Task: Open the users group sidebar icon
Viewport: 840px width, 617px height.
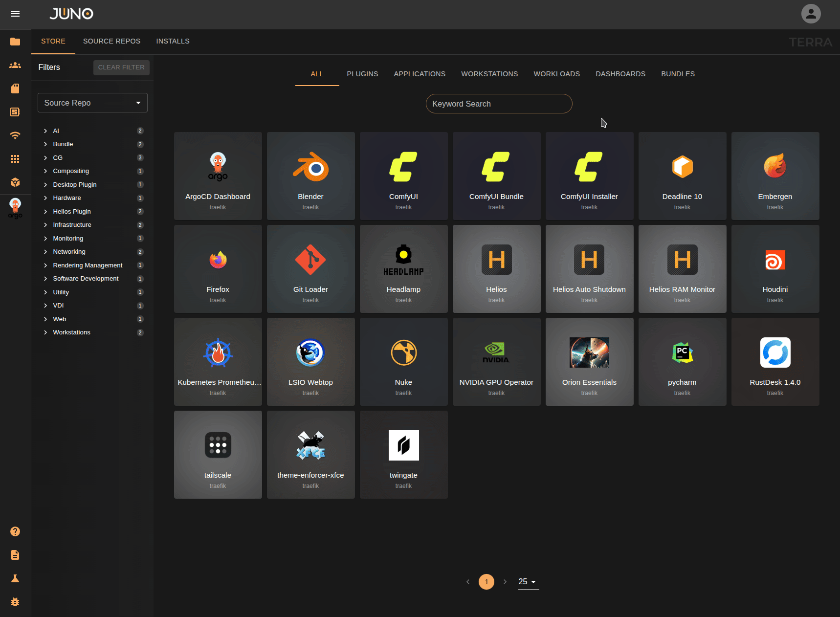Action: (15, 65)
